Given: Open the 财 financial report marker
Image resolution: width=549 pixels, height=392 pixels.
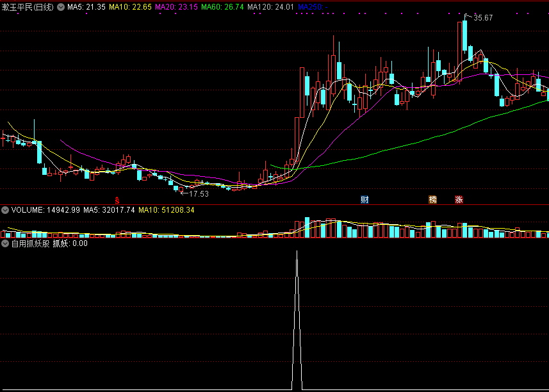Looking at the screenshot, I should (365, 200).
